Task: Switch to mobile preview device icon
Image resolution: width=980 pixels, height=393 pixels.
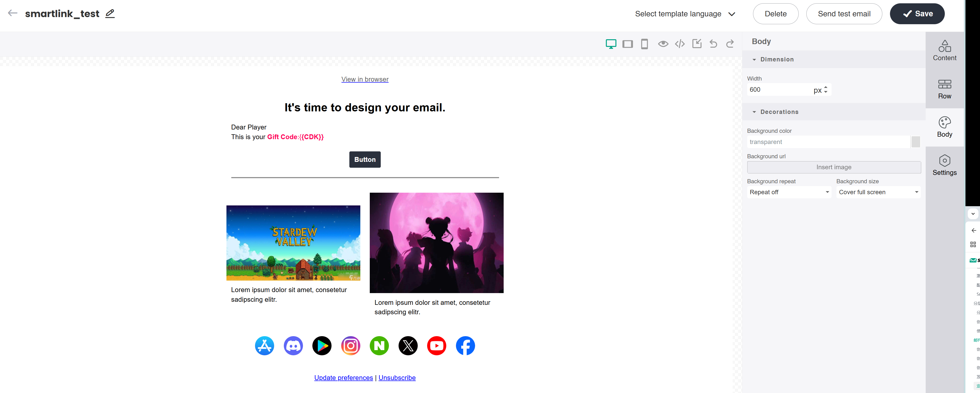Action: click(x=644, y=44)
